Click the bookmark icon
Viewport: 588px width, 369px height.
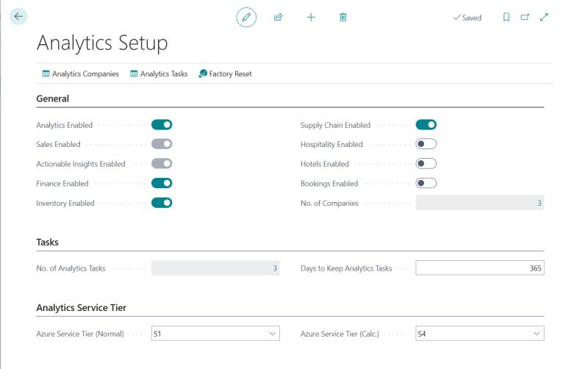(506, 17)
